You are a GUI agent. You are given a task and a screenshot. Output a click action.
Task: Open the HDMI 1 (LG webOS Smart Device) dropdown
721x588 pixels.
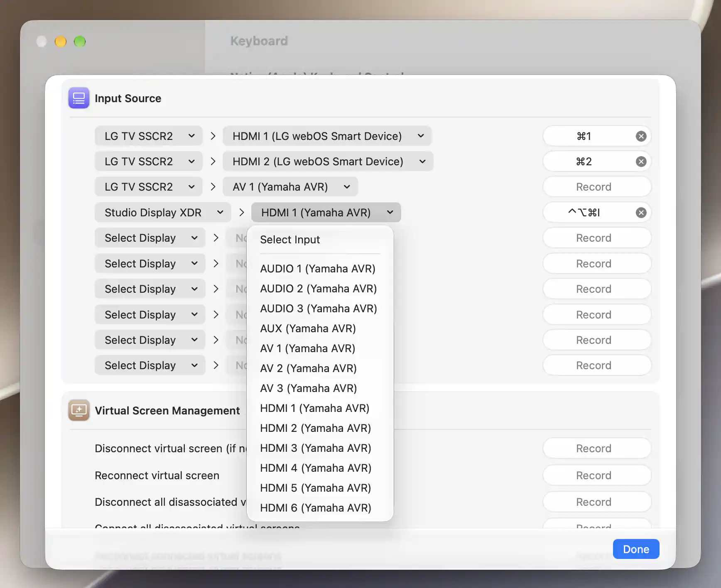click(327, 136)
